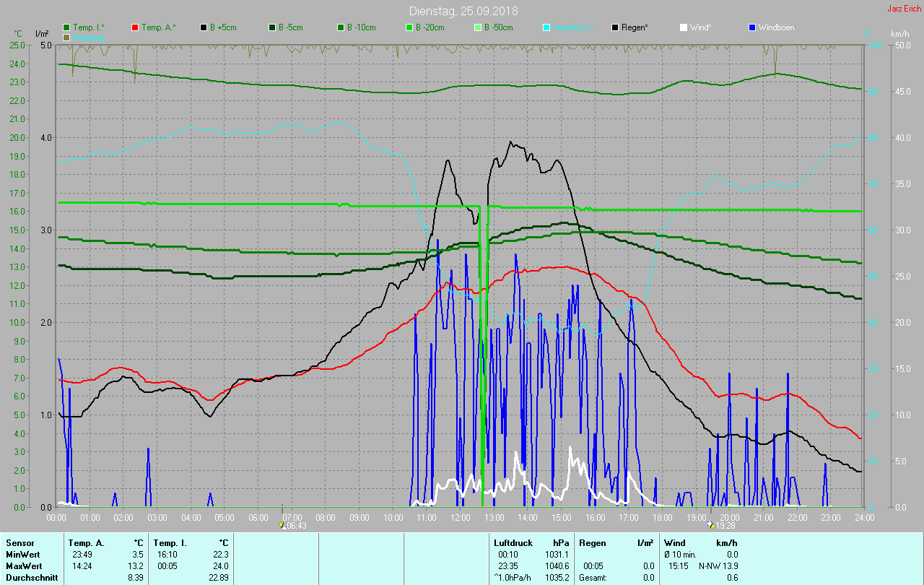Click the '12:00' time axis label

460,517
